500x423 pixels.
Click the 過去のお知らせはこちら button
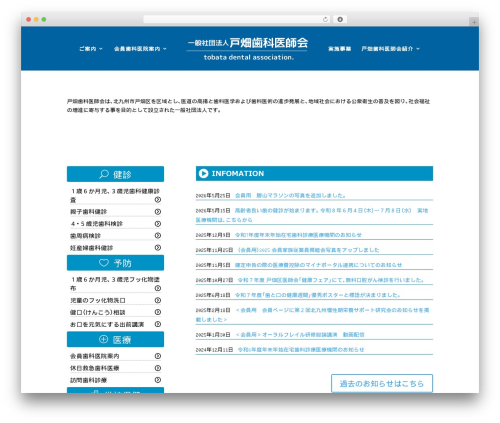(x=382, y=383)
